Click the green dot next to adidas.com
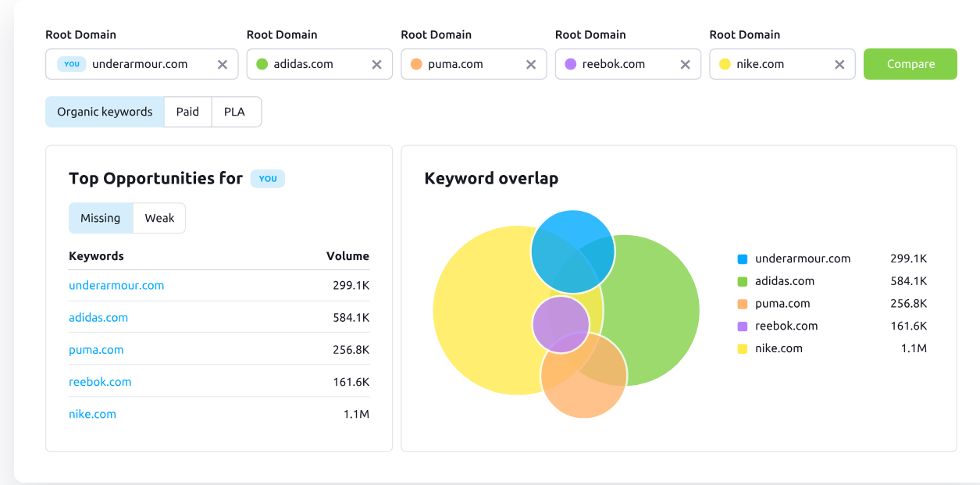The width and height of the screenshot is (980, 485). click(261, 64)
